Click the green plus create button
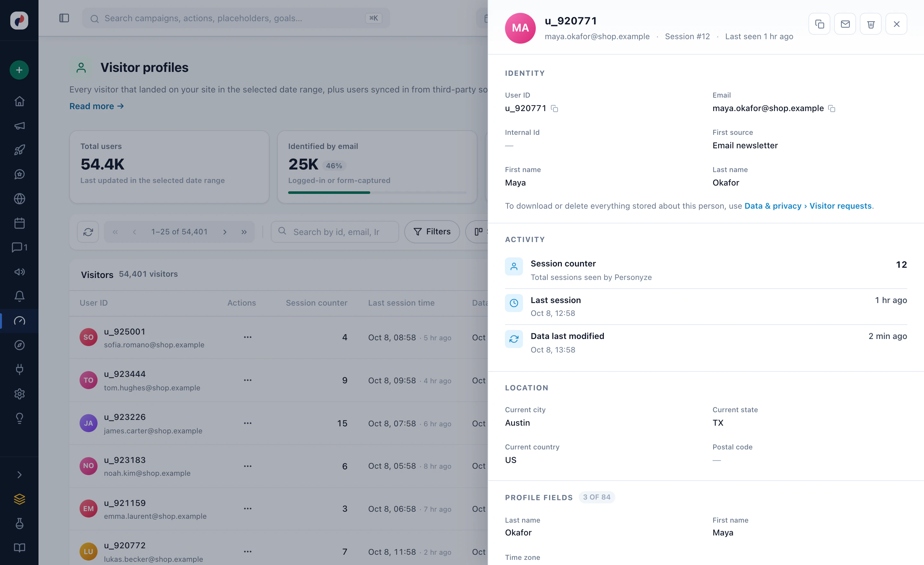This screenshot has height=565, width=924. (x=19, y=70)
